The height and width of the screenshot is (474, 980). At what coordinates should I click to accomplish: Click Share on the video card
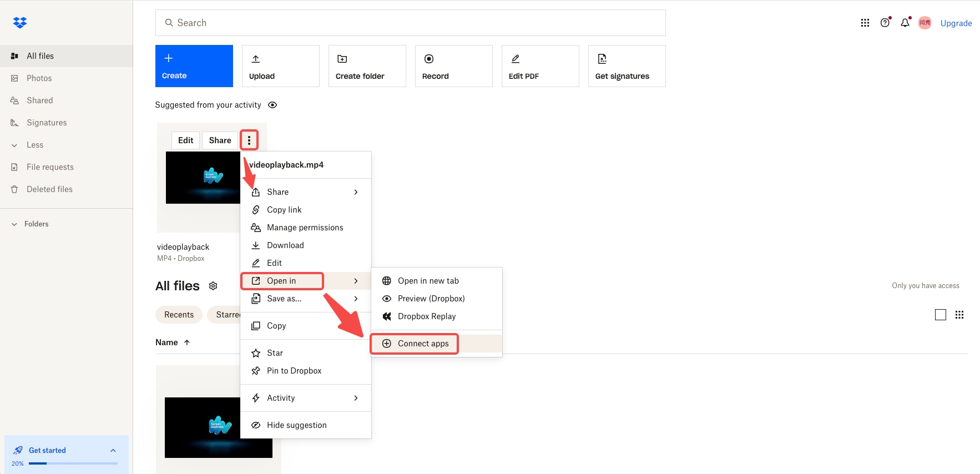220,140
